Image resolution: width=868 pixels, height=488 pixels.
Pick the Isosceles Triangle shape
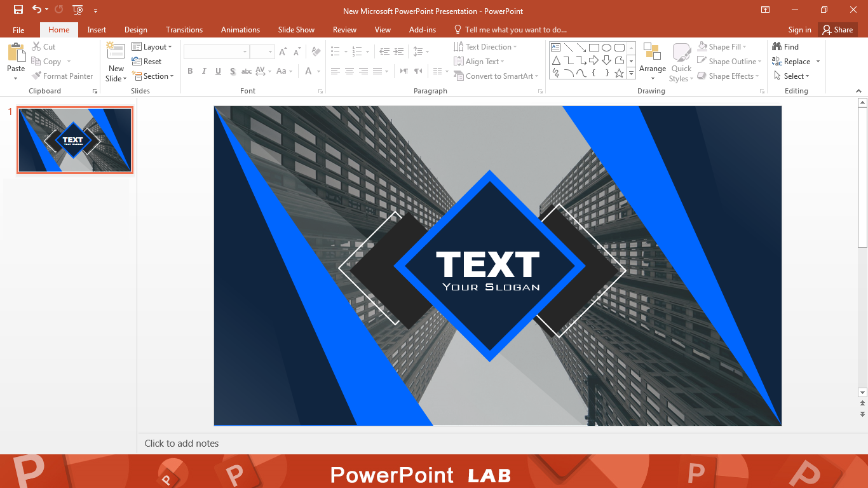[555, 60]
